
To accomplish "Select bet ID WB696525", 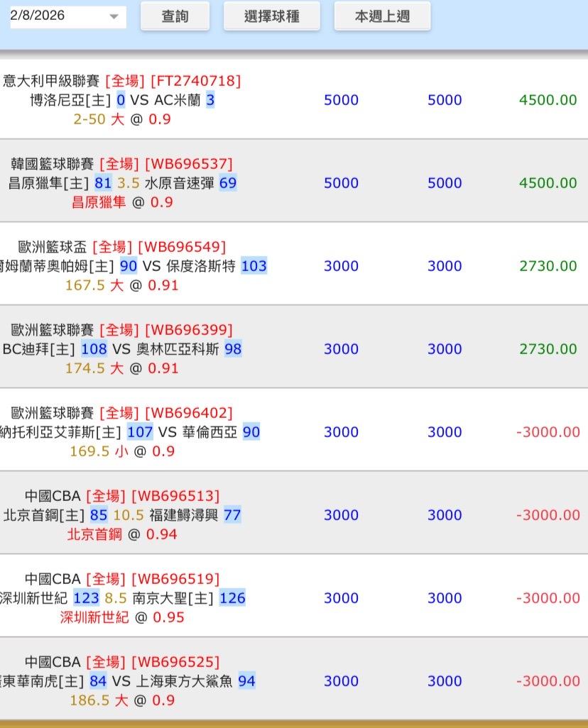I will pos(175,662).
